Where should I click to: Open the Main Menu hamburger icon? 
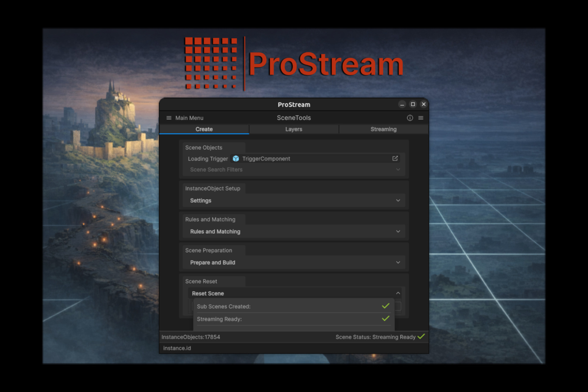[x=169, y=118]
